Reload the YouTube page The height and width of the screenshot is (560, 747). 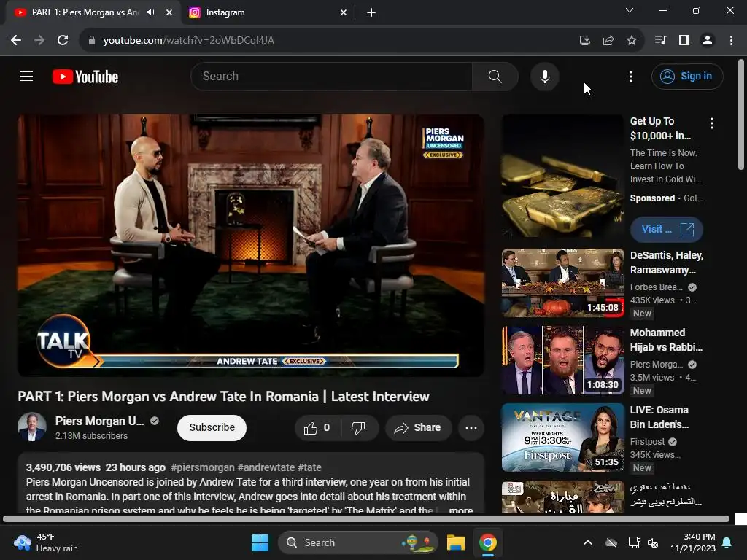point(63,41)
